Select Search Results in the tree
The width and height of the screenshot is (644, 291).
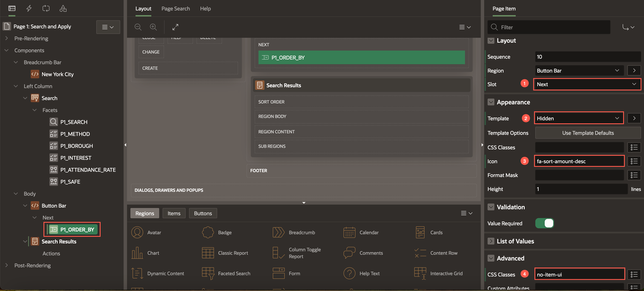tap(54, 242)
